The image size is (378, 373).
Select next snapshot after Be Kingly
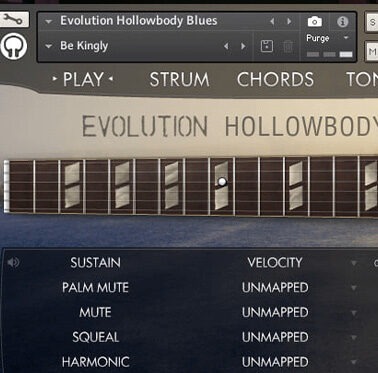243,46
